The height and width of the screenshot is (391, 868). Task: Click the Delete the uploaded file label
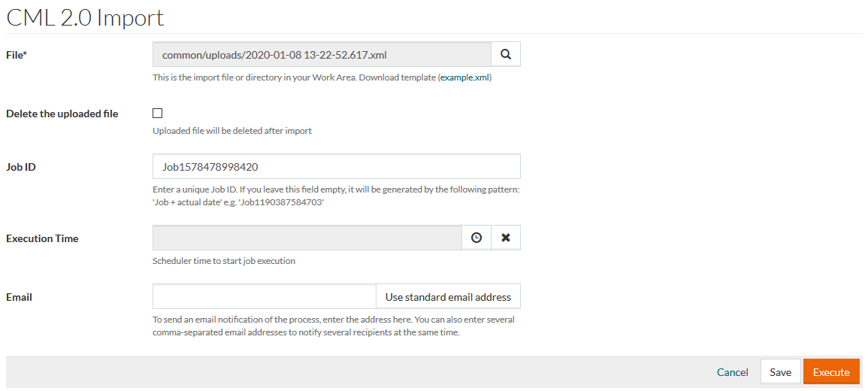[62, 114]
